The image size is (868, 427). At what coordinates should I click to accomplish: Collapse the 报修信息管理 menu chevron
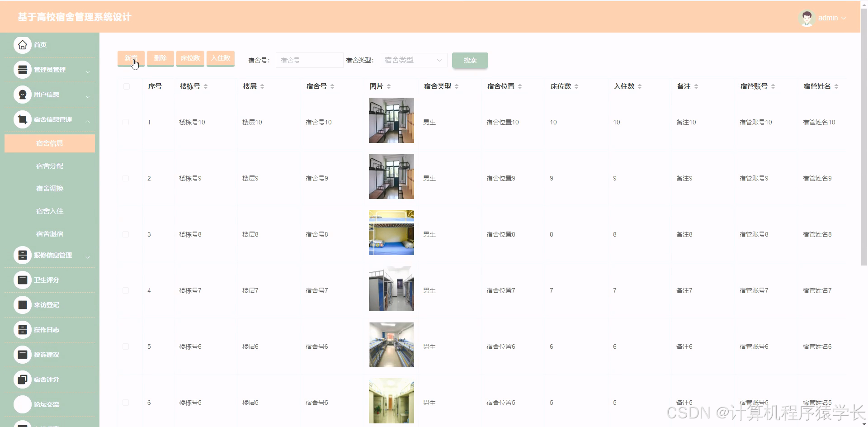click(88, 257)
